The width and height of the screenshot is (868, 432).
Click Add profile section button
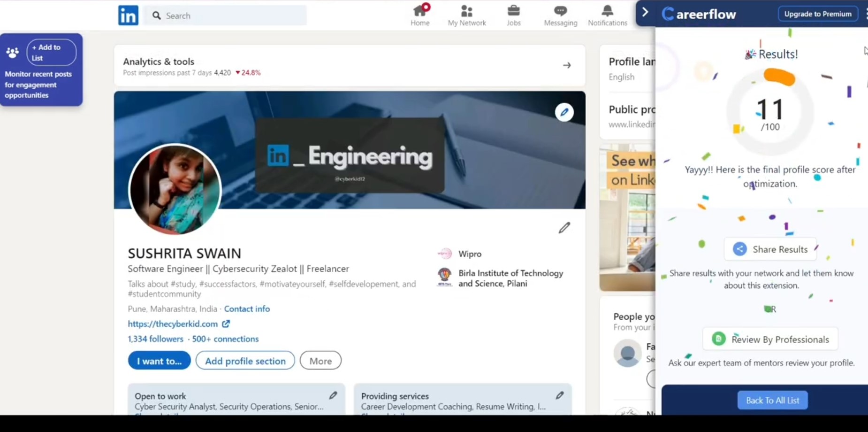click(245, 361)
